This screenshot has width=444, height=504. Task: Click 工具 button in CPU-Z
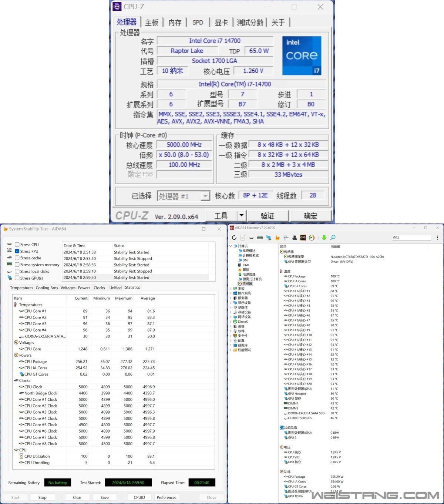tap(221, 216)
